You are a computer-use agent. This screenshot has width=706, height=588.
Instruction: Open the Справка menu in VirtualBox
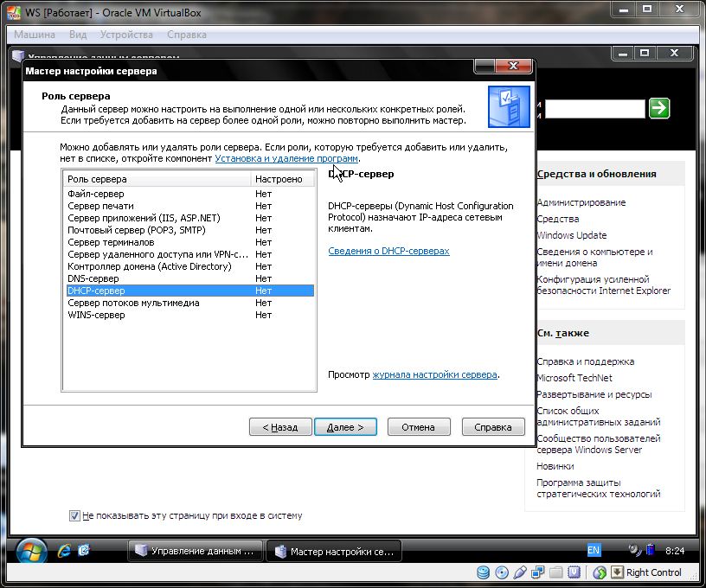point(187,35)
